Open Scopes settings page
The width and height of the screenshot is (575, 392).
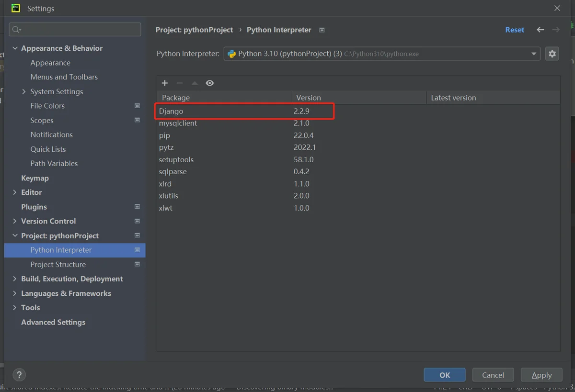[42, 120]
